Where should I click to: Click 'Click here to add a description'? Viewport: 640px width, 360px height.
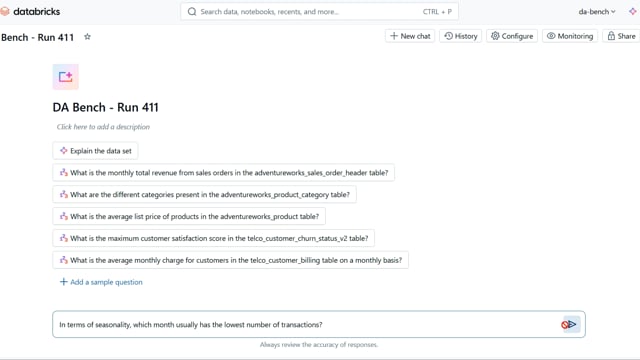(x=103, y=127)
